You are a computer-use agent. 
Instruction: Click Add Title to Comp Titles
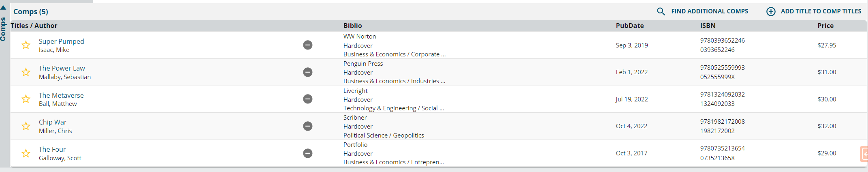pos(821,11)
